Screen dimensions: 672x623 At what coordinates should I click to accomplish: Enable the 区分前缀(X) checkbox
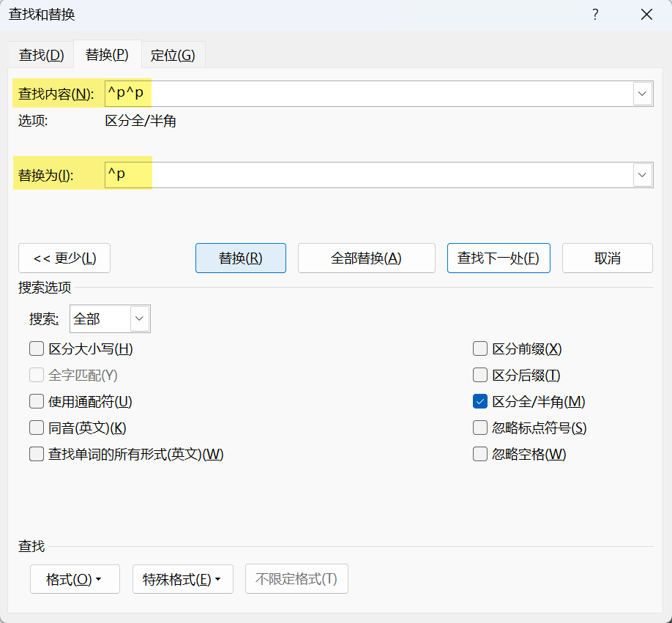click(480, 348)
